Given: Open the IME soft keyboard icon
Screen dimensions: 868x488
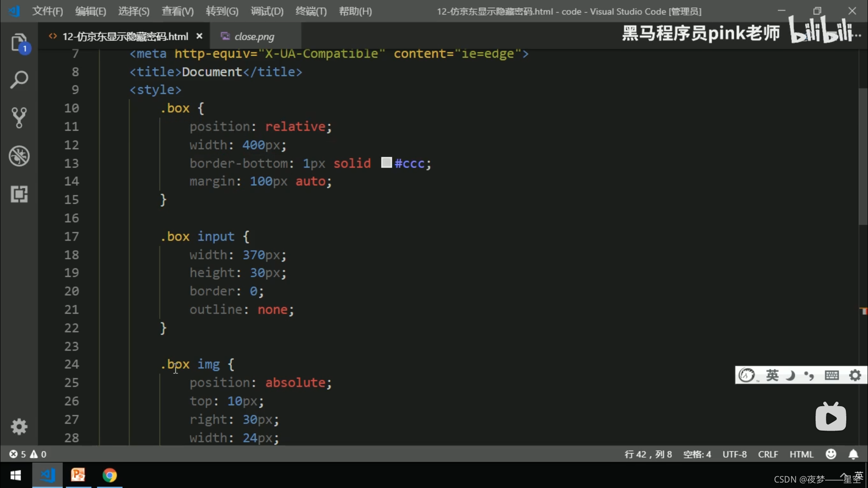Looking at the screenshot, I should click(x=832, y=375).
